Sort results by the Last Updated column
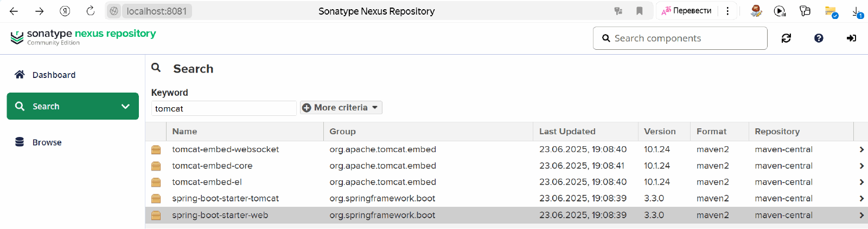 pos(567,132)
